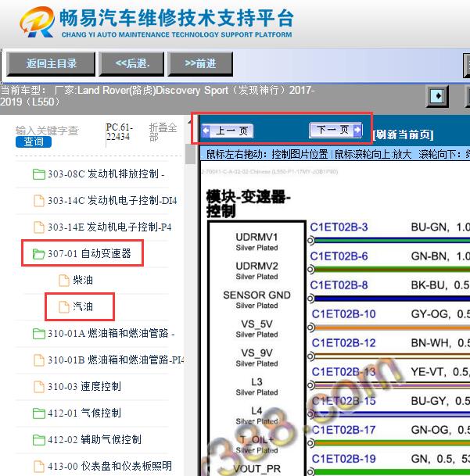This screenshot has height=476, width=470.
Task: Click document icon of 310-01B
Action: 38,360
